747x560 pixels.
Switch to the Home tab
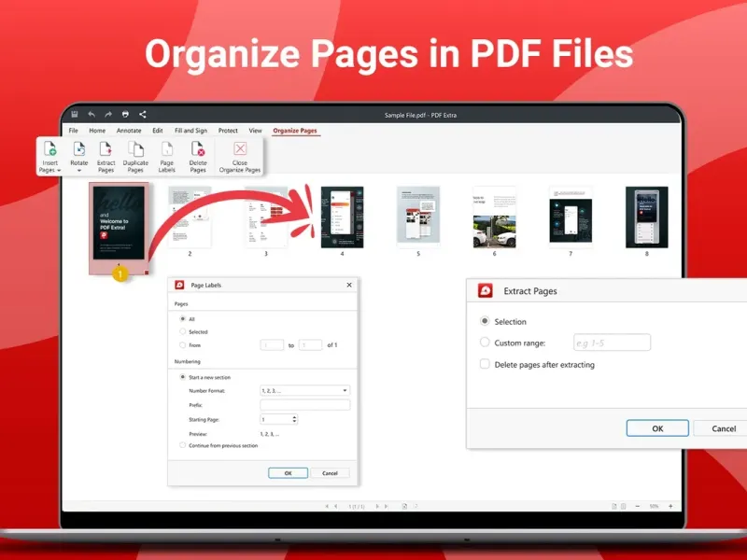tap(97, 131)
